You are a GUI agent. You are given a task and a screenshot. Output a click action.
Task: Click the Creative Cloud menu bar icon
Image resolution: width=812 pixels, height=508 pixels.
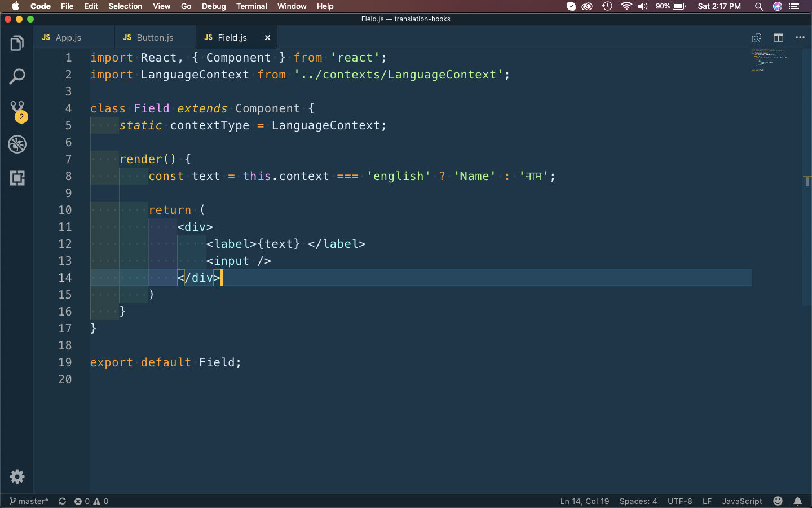(x=587, y=6)
